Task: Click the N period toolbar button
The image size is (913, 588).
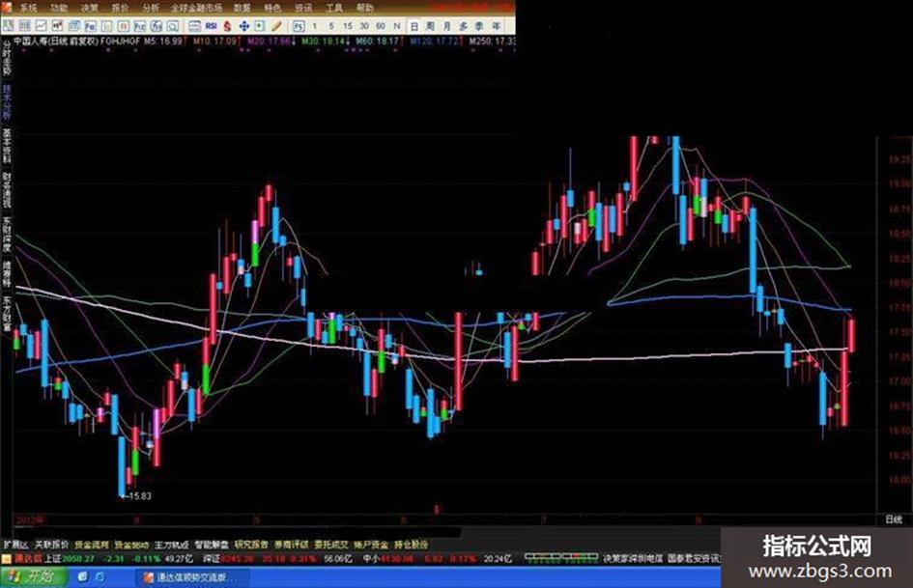Action: [396, 26]
